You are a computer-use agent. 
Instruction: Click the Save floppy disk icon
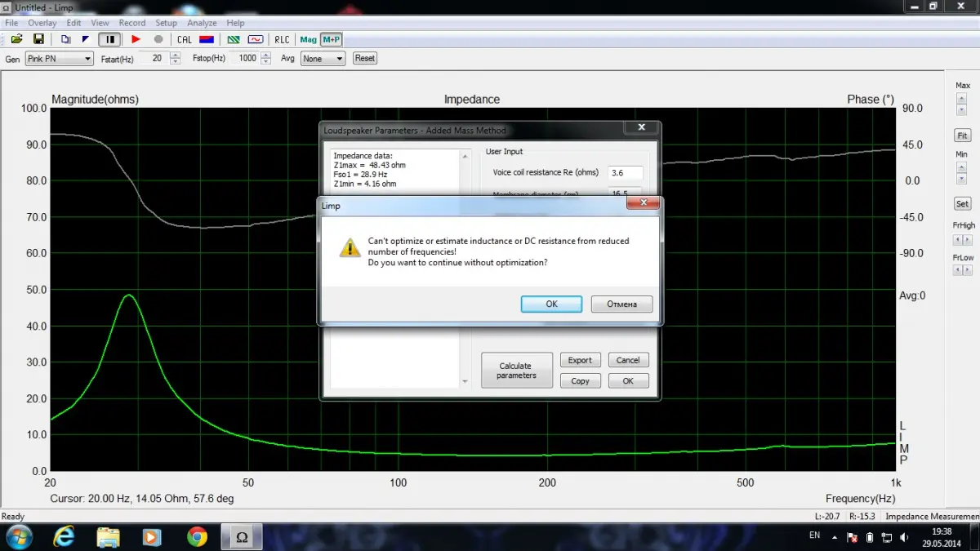tap(38, 39)
